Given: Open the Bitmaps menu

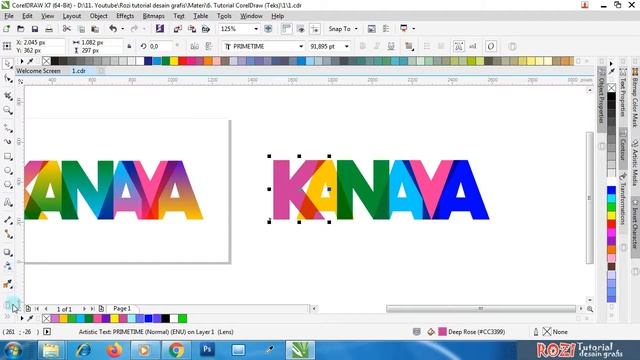Looking at the screenshot, I should [153, 16].
